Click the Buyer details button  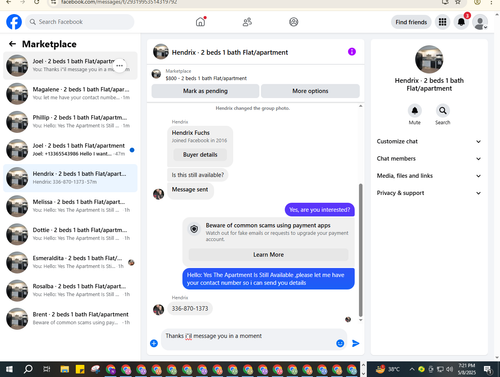[200, 155]
